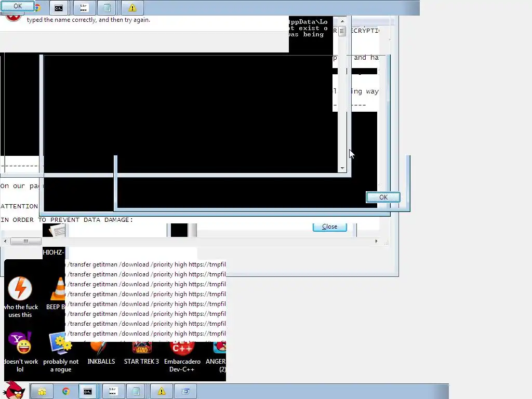This screenshot has height=399, width=532.
Task: Switch to Command Prompt in the bottom taskbar
Action: point(88,392)
